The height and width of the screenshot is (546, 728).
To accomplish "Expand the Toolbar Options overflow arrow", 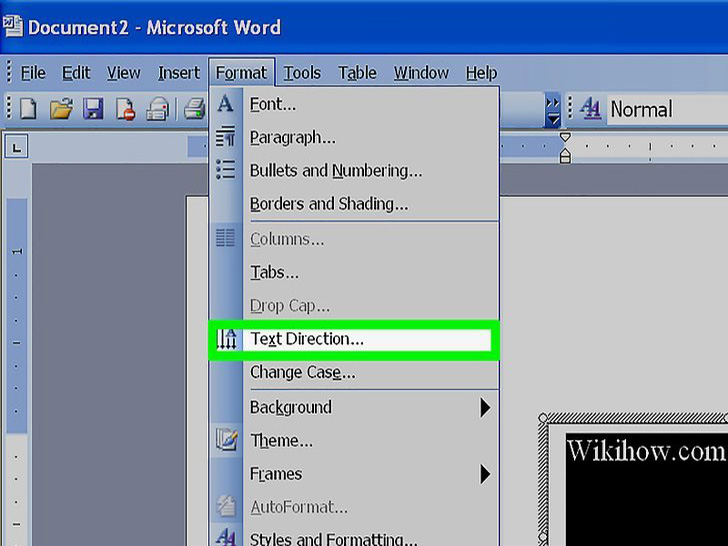I will 552,110.
